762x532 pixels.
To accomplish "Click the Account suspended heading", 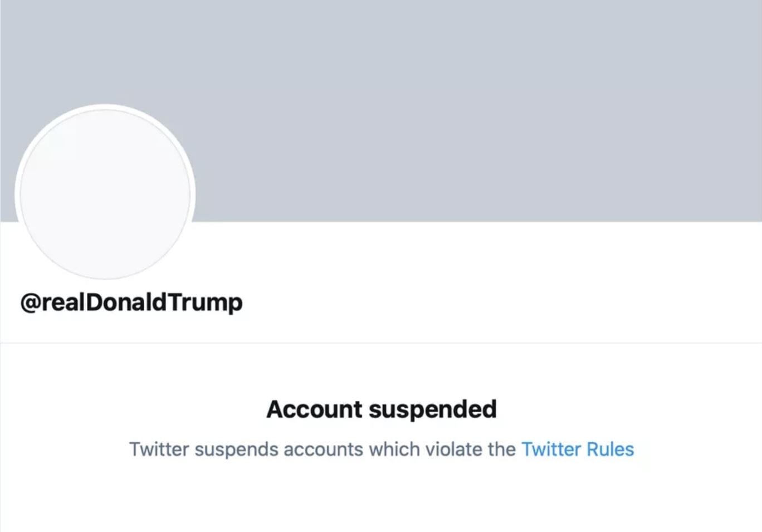I will 381,409.
